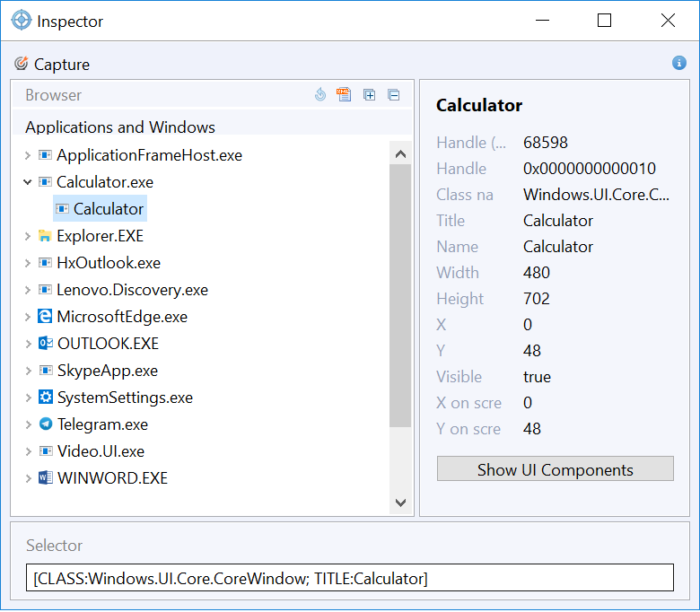Screen dimensions: 700x612
Task: Expand the Explorer.EXE node
Action: click(x=28, y=236)
